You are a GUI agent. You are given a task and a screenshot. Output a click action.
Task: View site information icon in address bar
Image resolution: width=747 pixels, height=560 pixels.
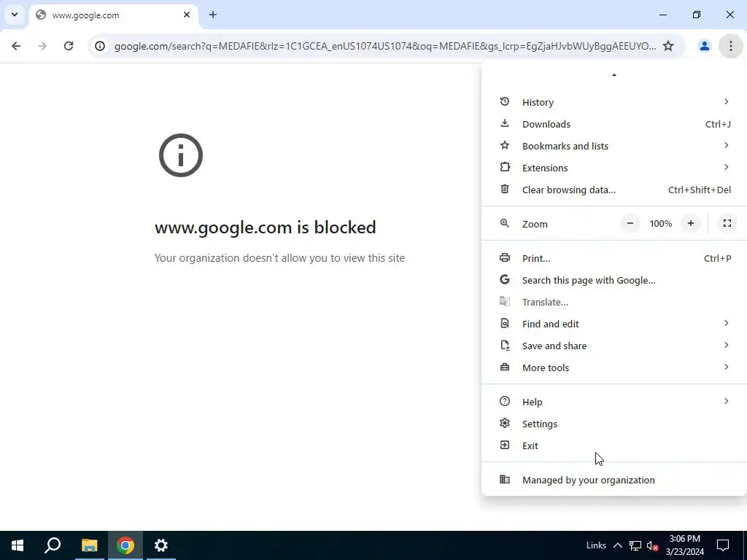[x=99, y=46]
